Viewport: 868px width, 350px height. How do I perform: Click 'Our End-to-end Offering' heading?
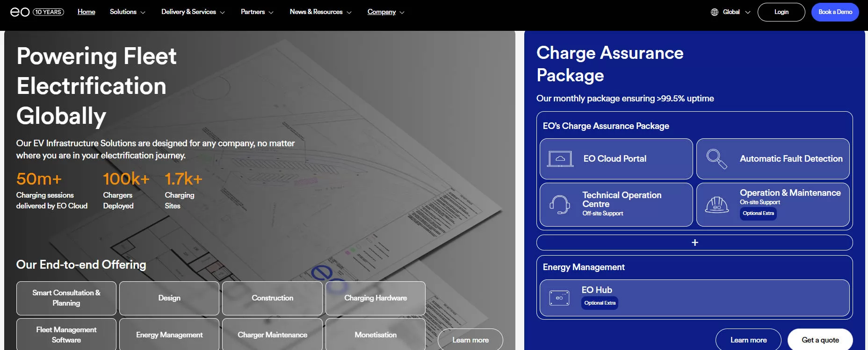click(81, 265)
